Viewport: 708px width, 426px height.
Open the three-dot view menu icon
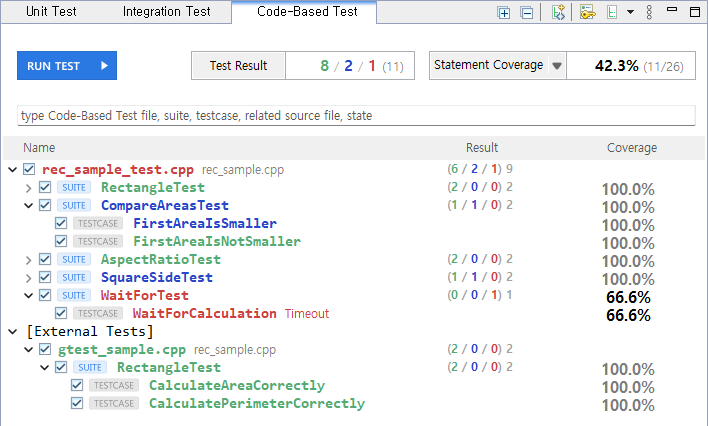[x=649, y=12]
